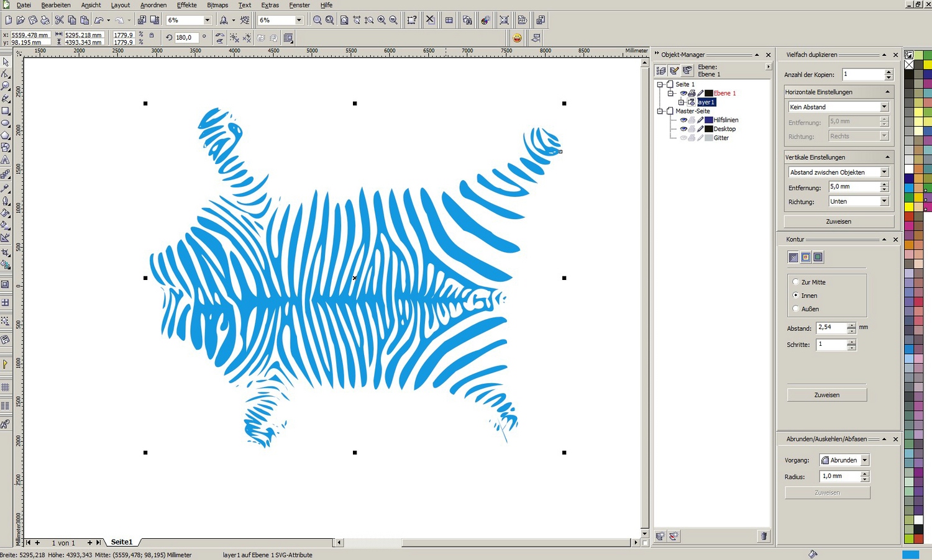932x560 pixels.
Task: Choose the Ellipse tool
Action: click(x=6, y=124)
